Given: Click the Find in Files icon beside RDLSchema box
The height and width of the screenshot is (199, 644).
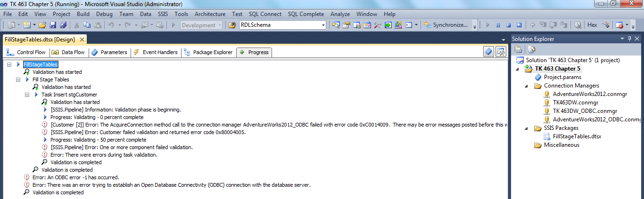Looking at the screenshot, I should [232, 25].
